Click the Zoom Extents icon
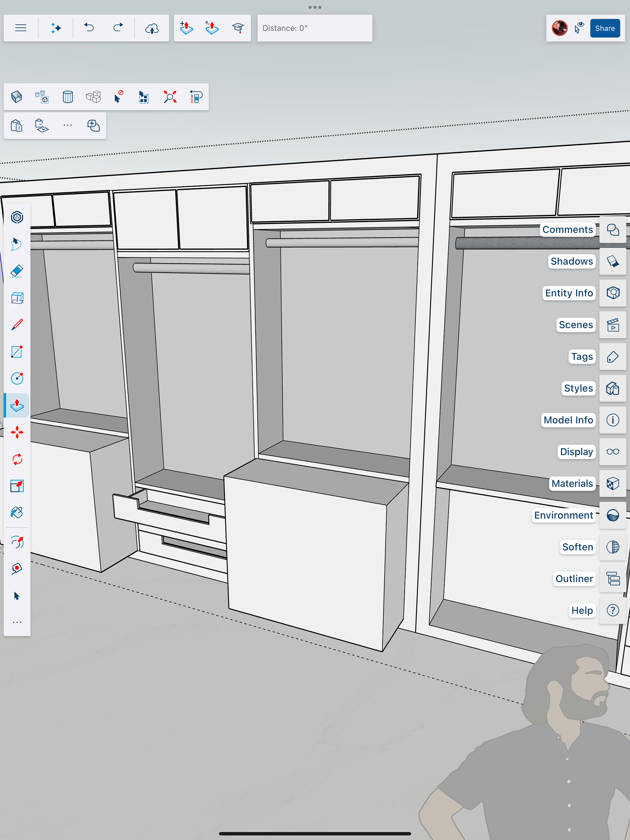Image resolution: width=630 pixels, height=840 pixels. [170, 97]
